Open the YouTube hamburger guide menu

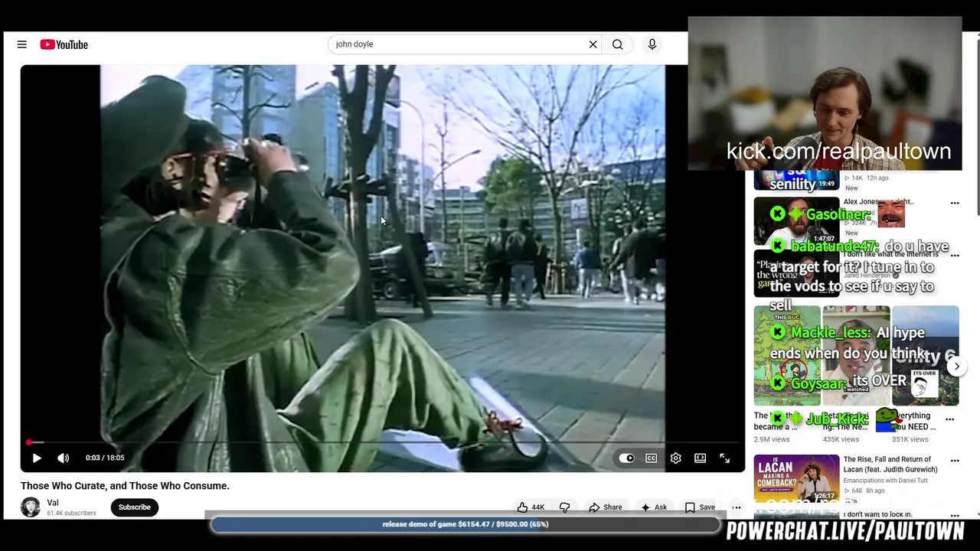tap(22, 44)
